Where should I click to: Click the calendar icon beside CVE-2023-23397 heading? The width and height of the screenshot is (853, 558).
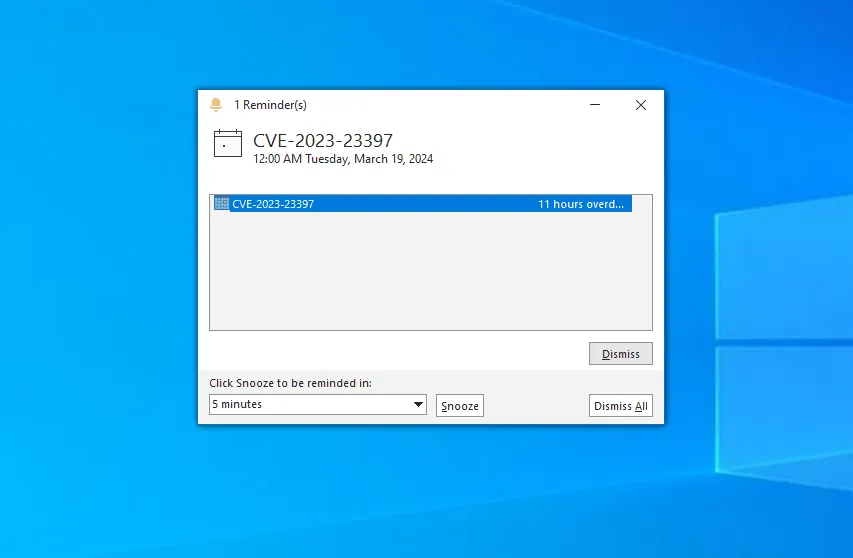tap(228, 144)
